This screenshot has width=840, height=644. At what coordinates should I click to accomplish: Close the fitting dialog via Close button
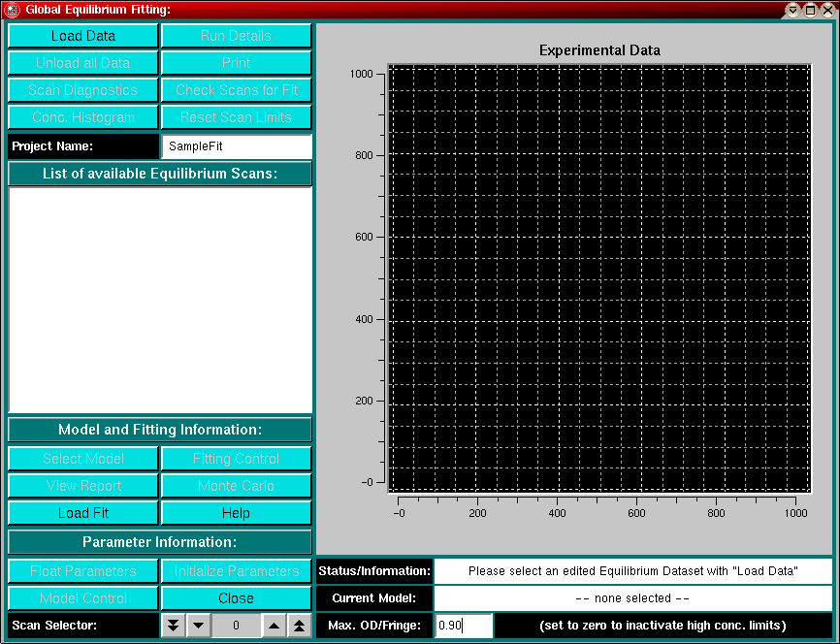point(236,598)
